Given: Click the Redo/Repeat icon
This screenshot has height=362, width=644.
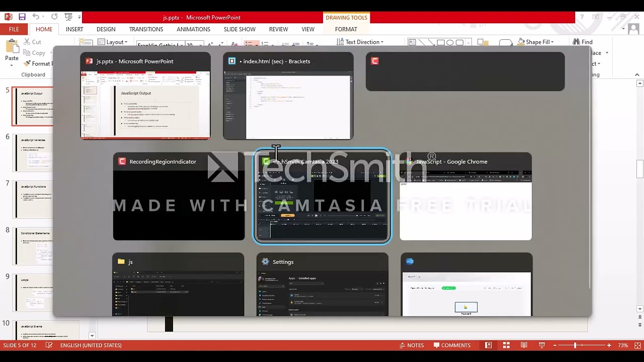Looking at the screenshot, I should 54,17.
